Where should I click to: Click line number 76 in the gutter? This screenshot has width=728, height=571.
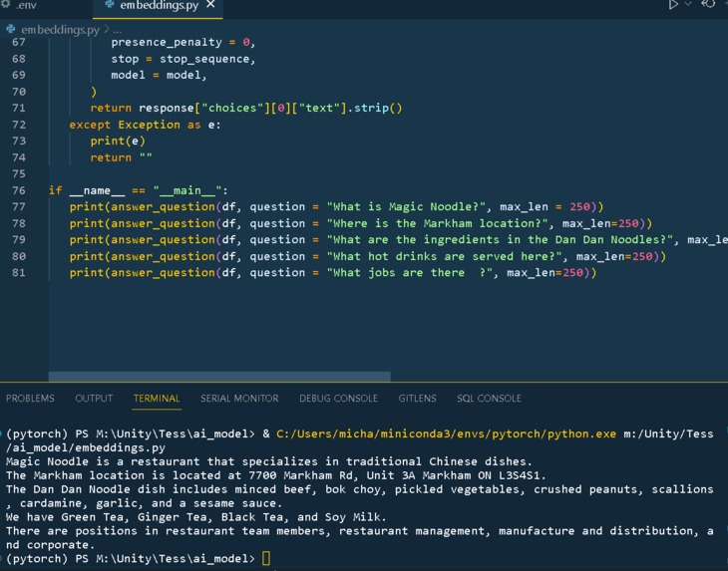[19, 190]
